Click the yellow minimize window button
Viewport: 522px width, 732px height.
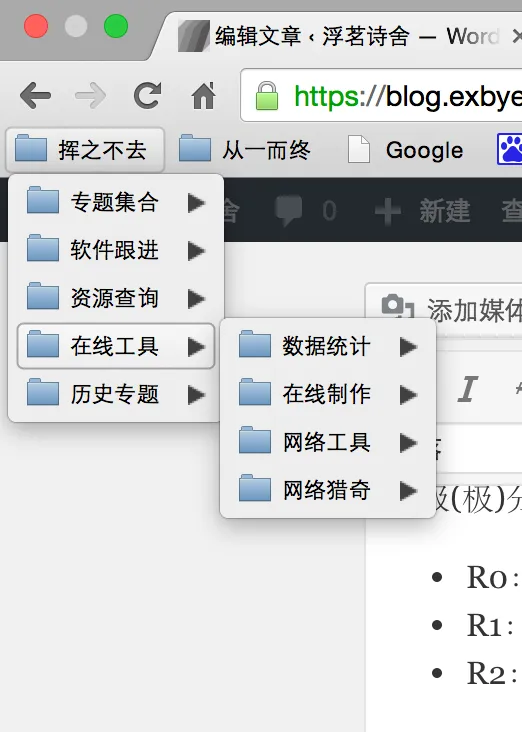click(76, 26)
